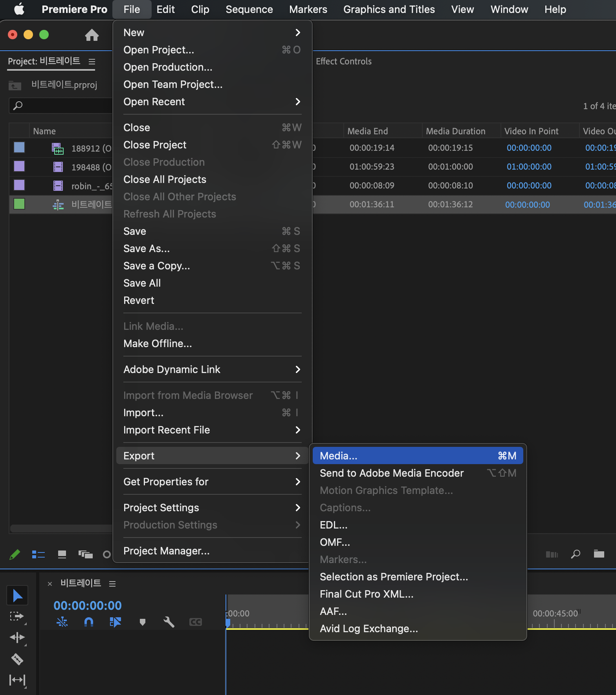The image size is (616, 695).
Task: Click the New Bin folder icon
Action: [599, 554]
